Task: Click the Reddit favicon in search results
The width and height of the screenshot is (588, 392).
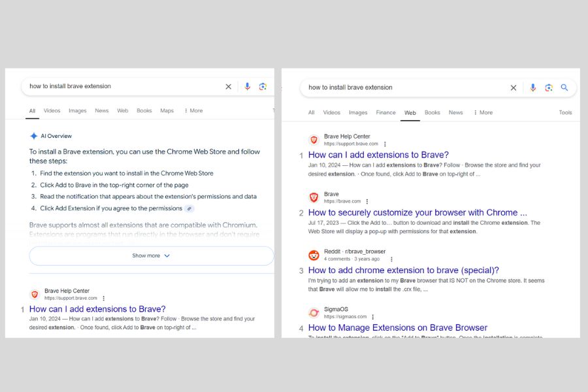Action: pyautogui.click(x=314, y=255)
